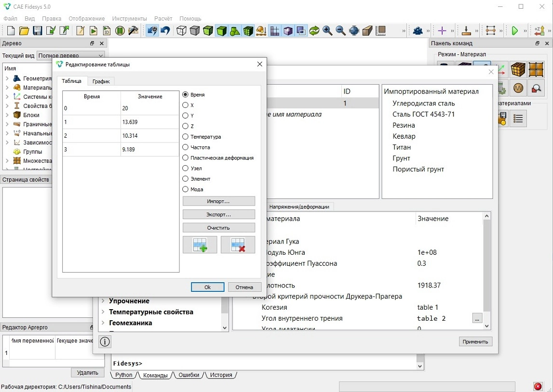Click the import icon with green down arrow
Viewport: 553px width, 392px height.
point(51,31)
